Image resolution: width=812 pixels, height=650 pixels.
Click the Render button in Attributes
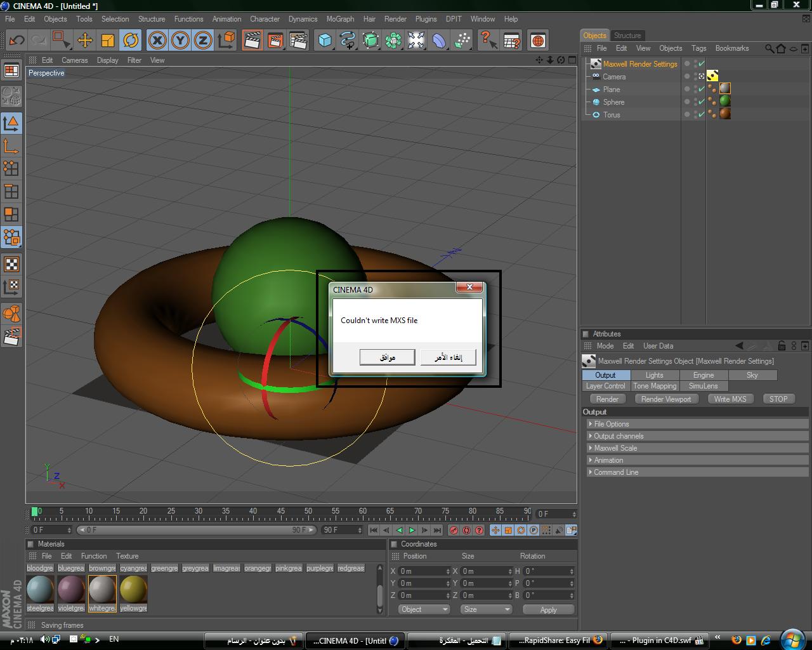607,399
